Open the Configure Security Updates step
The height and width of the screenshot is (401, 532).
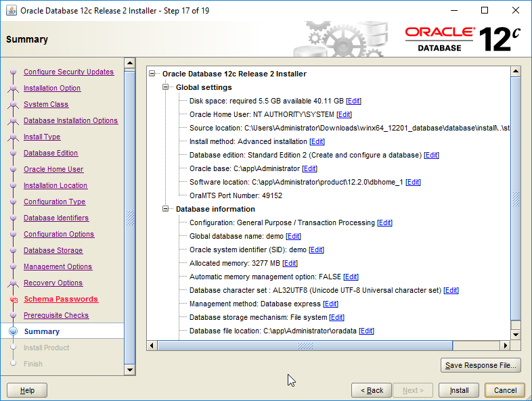tap(68, 72)
